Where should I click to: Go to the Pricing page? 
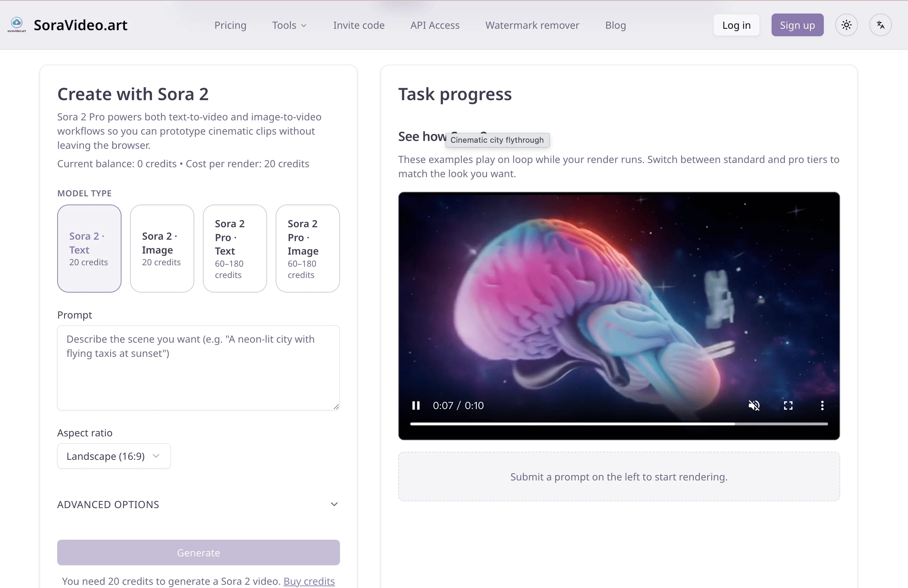coord(230,25)
